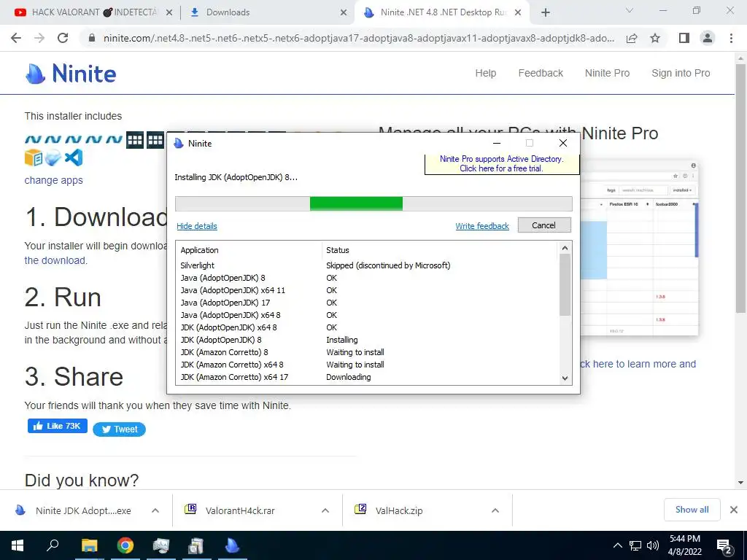The width and height of the screenshot is (747, 560).
Task: Click the installation progress bar
Action: pos(373,204)
